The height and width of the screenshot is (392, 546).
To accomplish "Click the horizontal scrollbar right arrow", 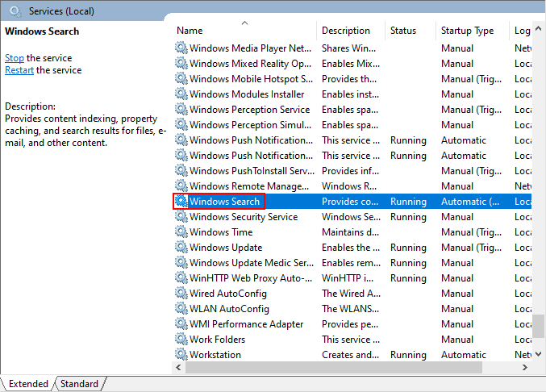I will [x=525, y=367].
